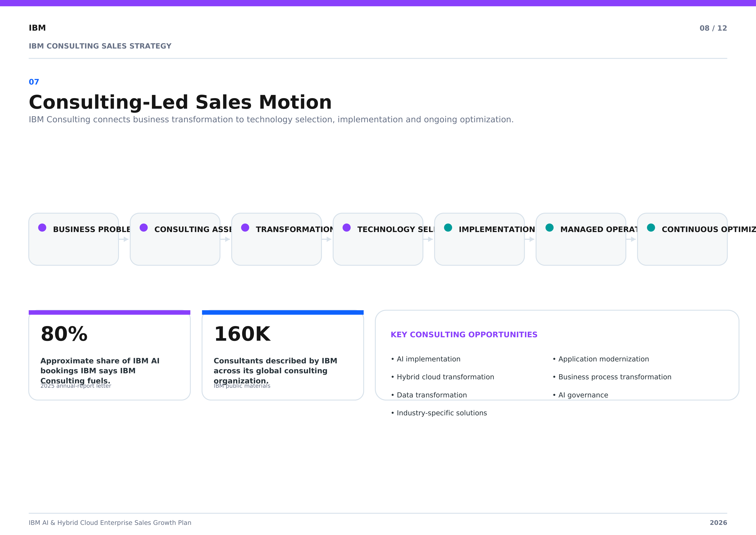The width and height of the screenshot is (756, 535).
Task: Click the 'IBM public materials' source note
Action: click(x=242, y=386)
